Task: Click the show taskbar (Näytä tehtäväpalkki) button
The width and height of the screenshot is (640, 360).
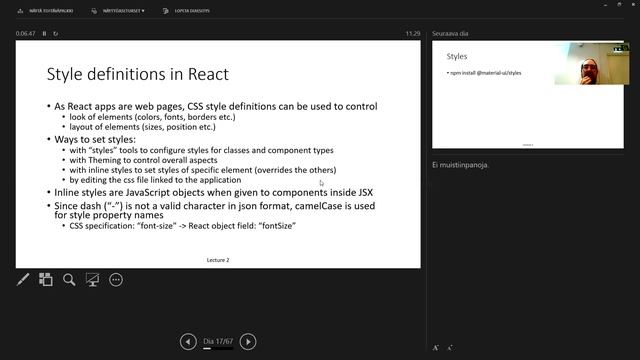Action: 45,11
